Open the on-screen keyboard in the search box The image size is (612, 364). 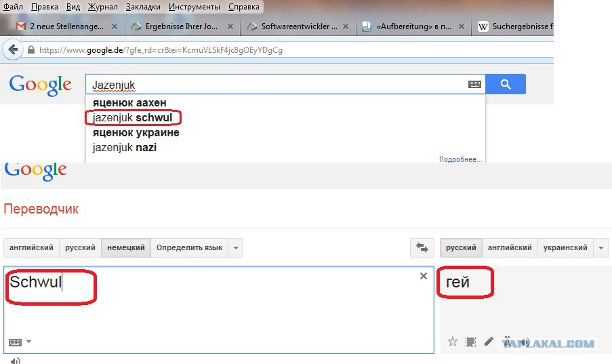(474, 85)
